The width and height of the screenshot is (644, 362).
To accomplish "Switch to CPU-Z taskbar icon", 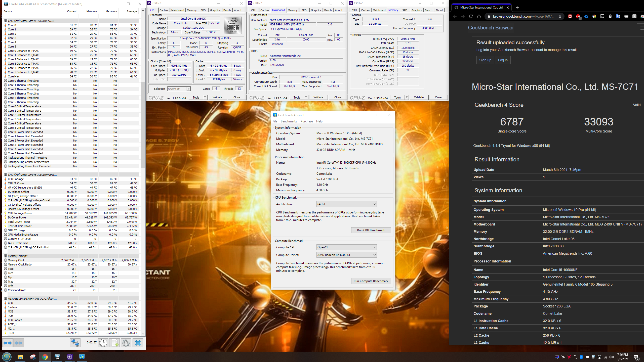I will (x=70, y=357).
